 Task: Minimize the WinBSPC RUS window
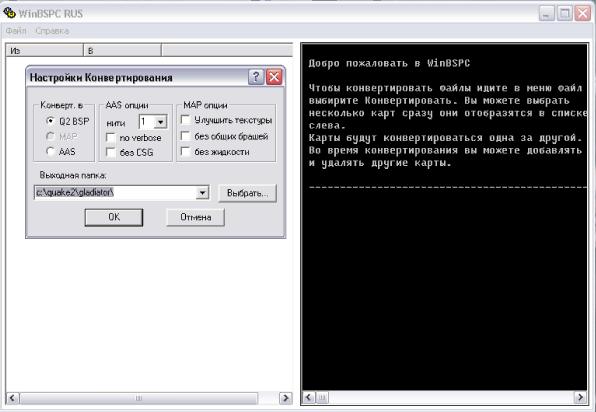[547, 14]
